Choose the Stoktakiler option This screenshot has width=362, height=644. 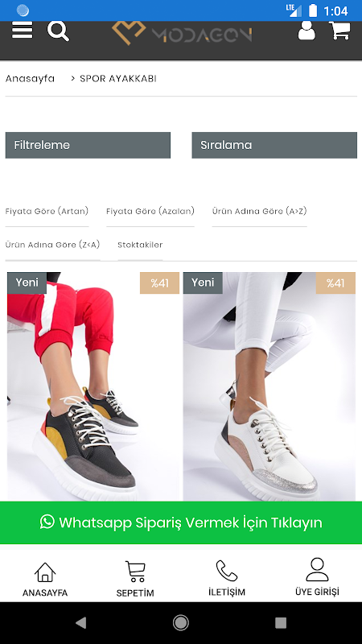click(x=140, y=246)
